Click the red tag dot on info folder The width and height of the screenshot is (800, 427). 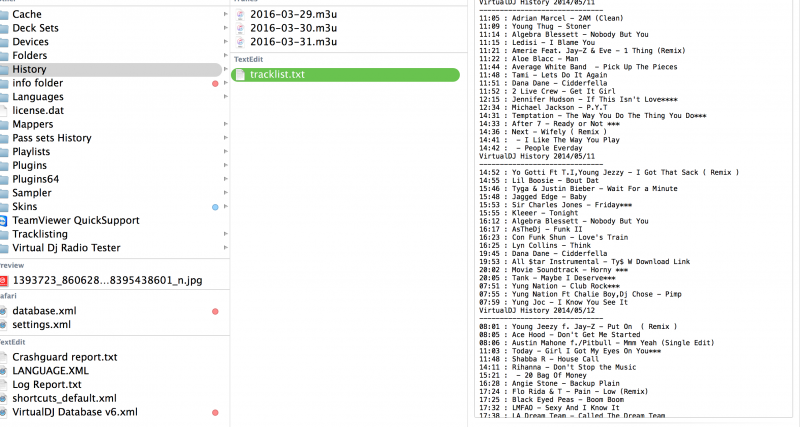(x=215, y=83)
